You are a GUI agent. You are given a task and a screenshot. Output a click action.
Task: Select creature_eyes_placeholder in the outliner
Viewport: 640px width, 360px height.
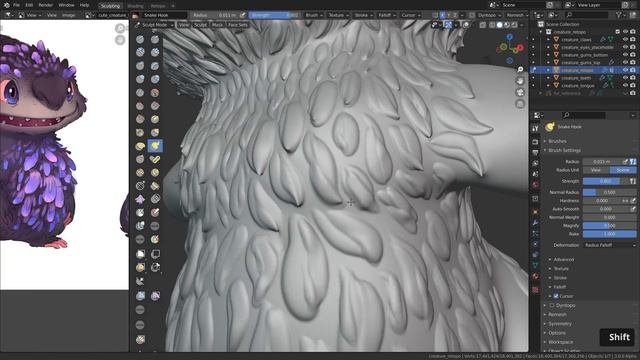coord(587,47)
